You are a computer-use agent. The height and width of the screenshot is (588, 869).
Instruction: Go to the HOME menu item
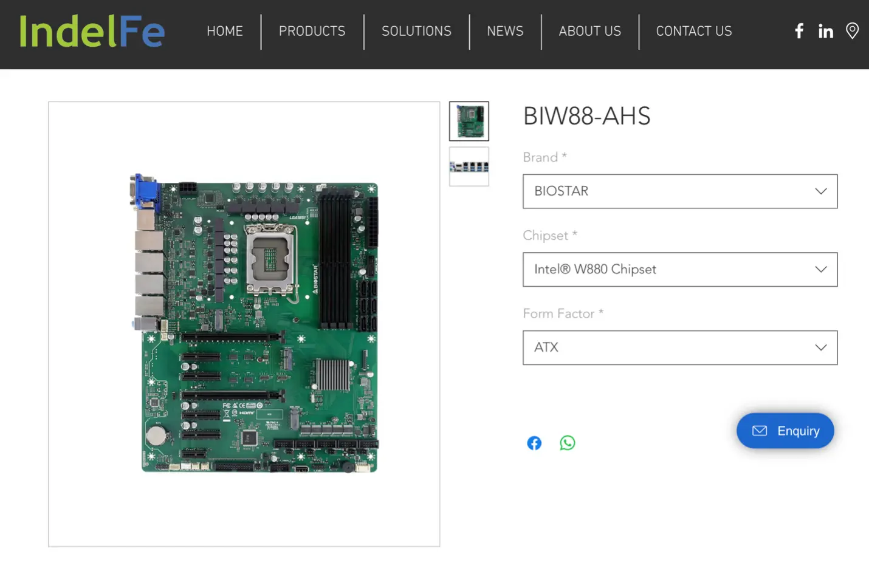click(x=225, y=31)
